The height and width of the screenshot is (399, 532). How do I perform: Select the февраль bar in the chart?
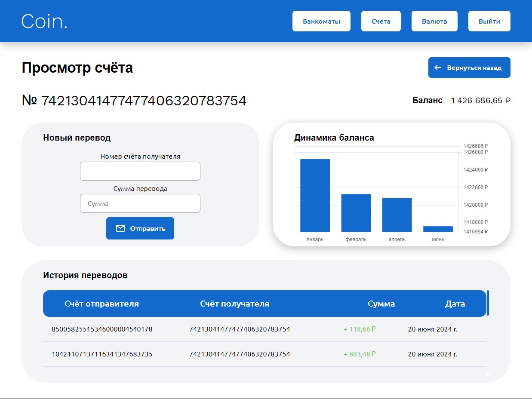(356, 213)
